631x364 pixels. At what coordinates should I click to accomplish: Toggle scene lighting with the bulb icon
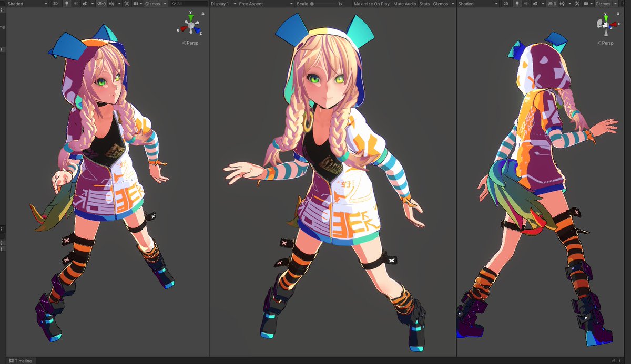click(66, 3)
